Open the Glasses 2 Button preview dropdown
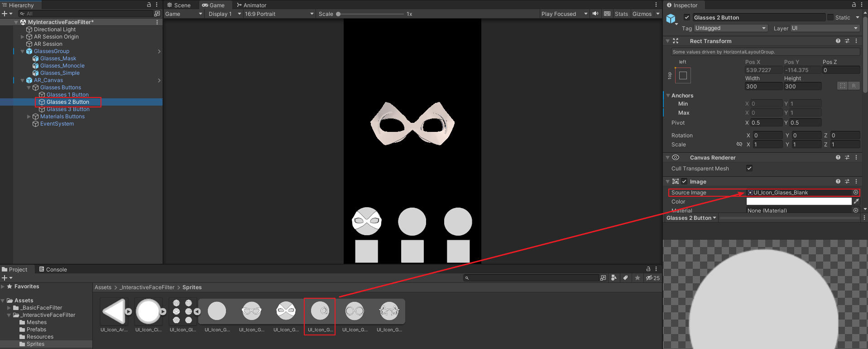The width and height of the screenshot is (868, 349). coord(691,218)
